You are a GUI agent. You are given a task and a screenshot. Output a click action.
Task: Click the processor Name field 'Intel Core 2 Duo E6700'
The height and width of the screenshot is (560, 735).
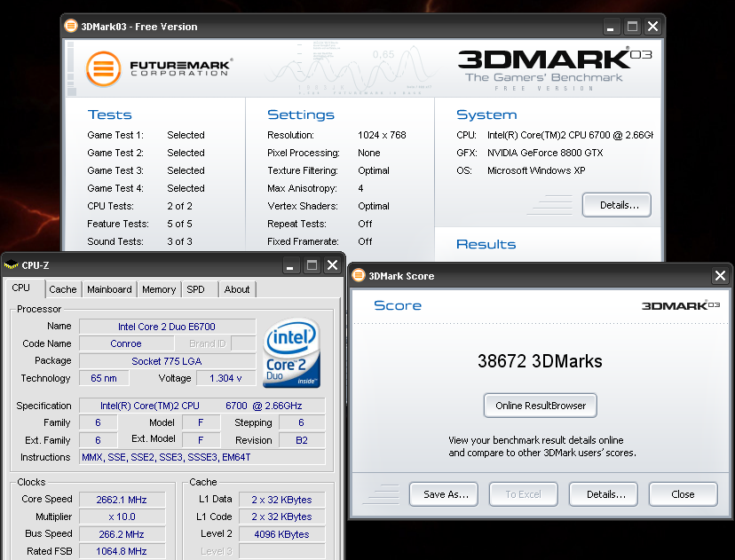pos(168,327)
